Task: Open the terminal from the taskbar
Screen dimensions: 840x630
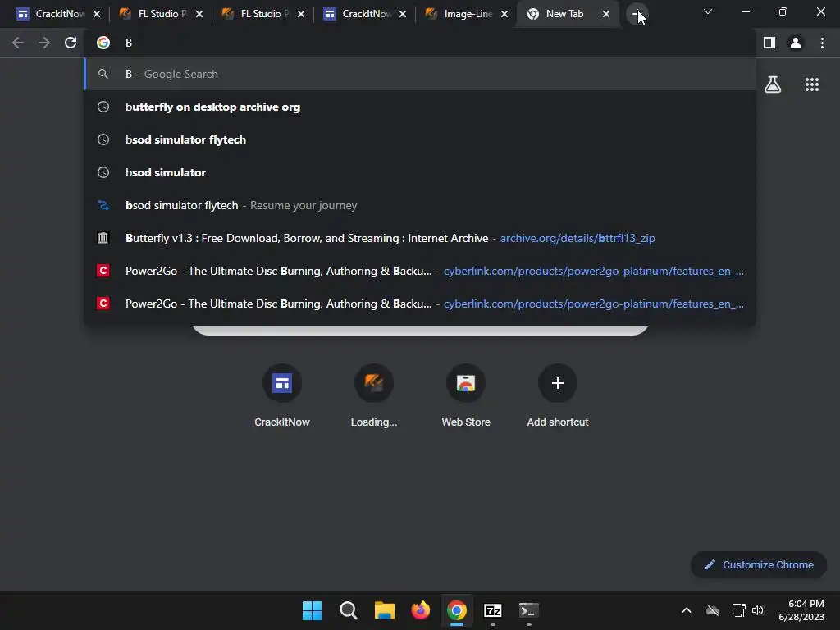Action: pyautogui.click(x=529, y=610)
